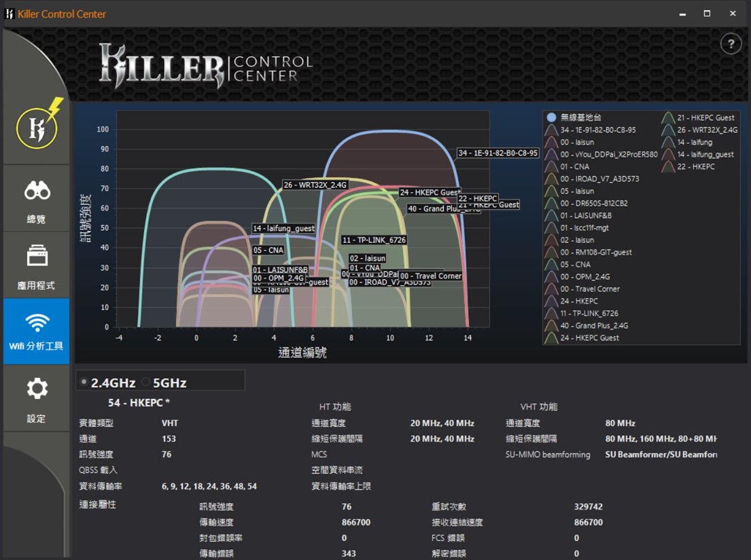Click the 連接屬性 section label
Viewport: 751px width, 560px height.
click(x=98, y=504)
